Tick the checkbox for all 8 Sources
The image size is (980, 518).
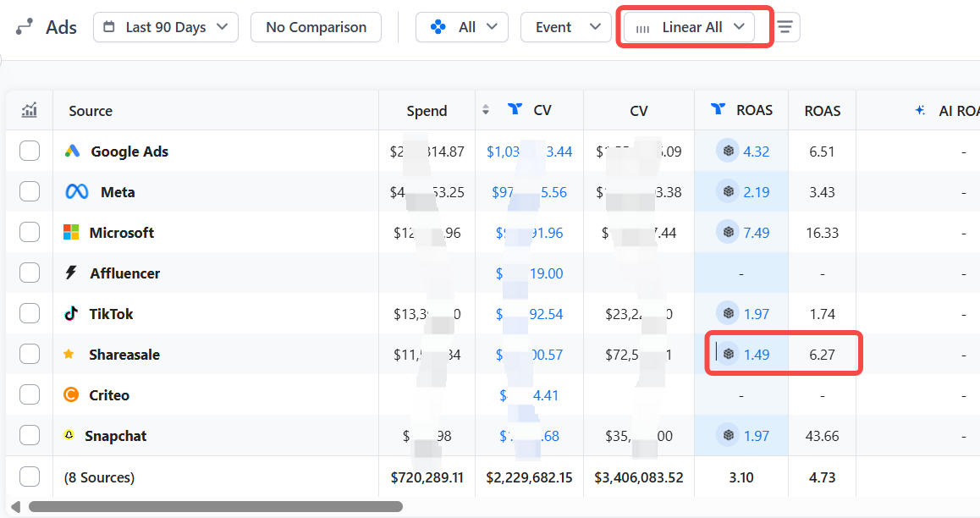[30, 477]
